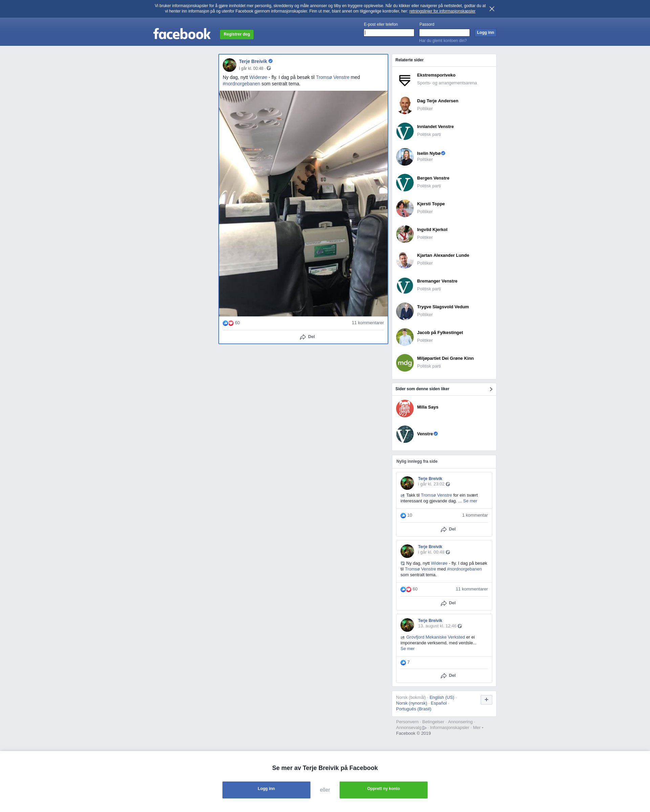650x812 pixels.
Task: Focus the 'E-post eller telefon' field
Action: [389, 33]
